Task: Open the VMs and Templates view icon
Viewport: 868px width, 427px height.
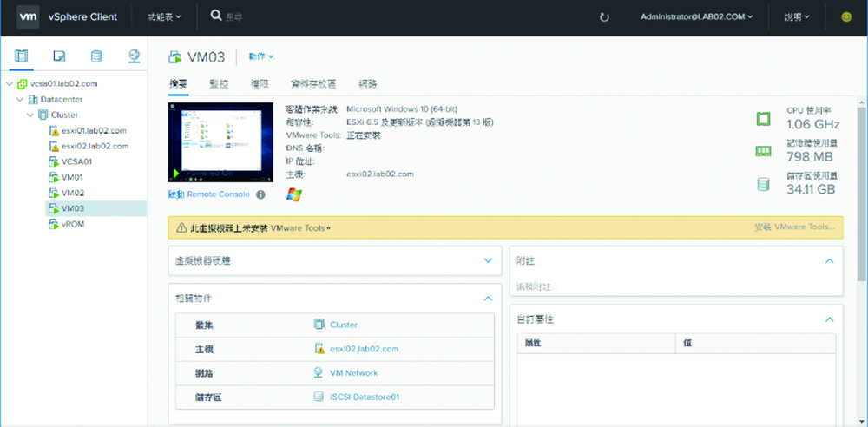Action: [x=59, y=56]
